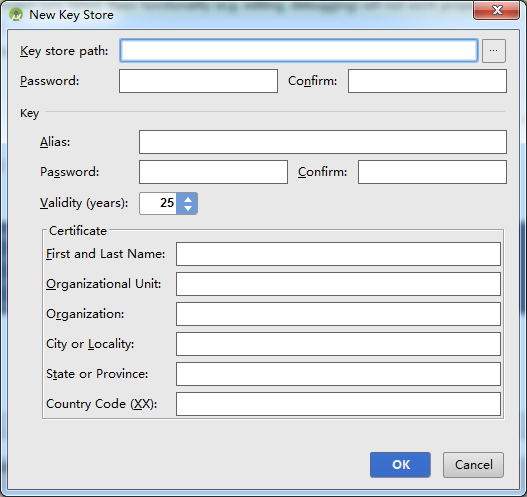527x497 pixels.
Task: Confirm with the OK button
Action: (x=400, y=465)
